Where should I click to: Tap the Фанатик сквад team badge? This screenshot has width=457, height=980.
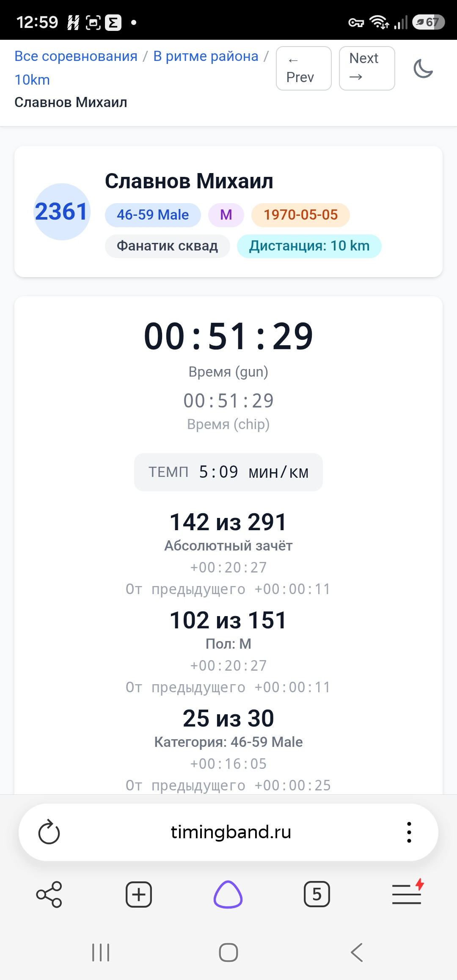click(x=167, y=246)
